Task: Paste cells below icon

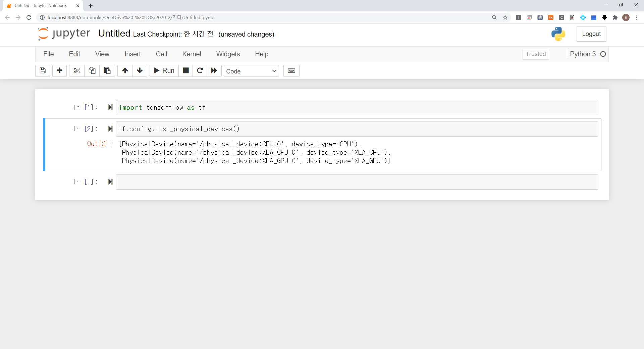Action: pyautogui.click(x=107, y=70)
